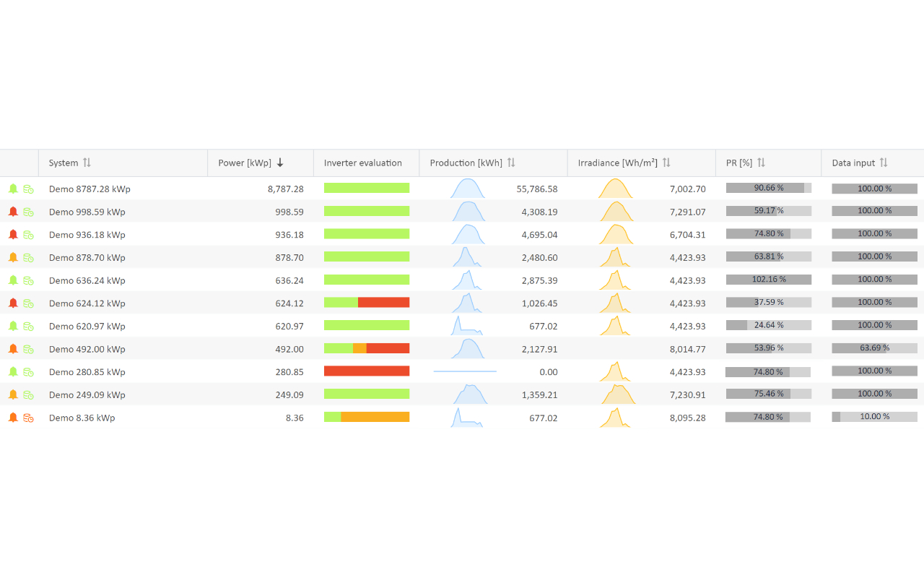
Task: Click the red alarm bell for Demo 998.59 kWp
Action: [13, 212]
